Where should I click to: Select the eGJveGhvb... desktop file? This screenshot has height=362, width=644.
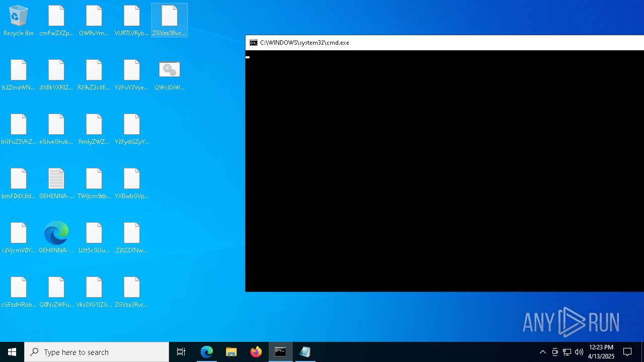click(x=56, y=129)
